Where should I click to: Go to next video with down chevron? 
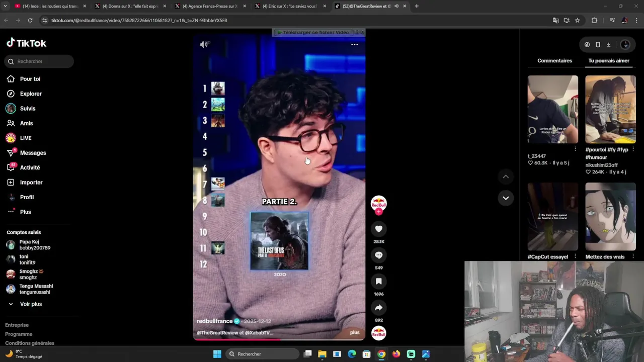coord(506,198)
